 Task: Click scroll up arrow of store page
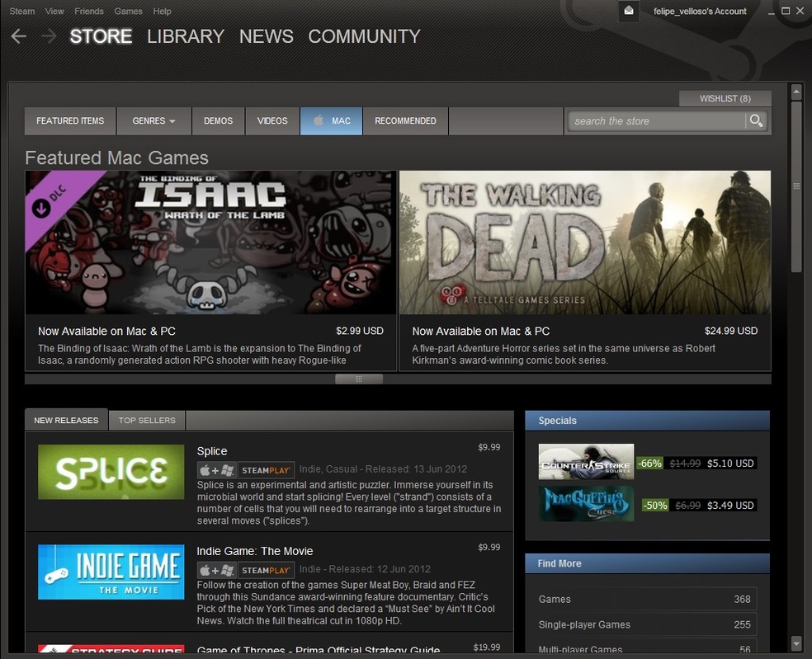click(796, 92)
